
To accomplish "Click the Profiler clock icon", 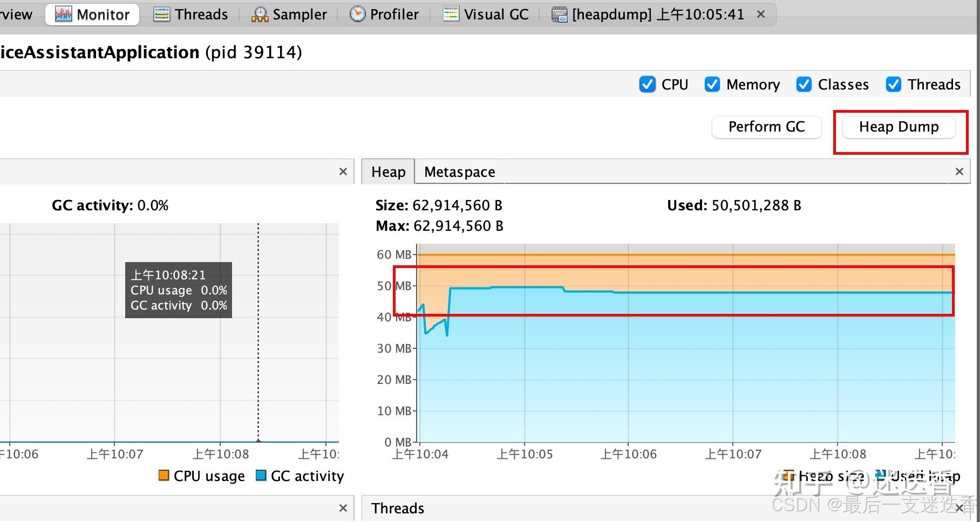I will click(x=357, y=14).
